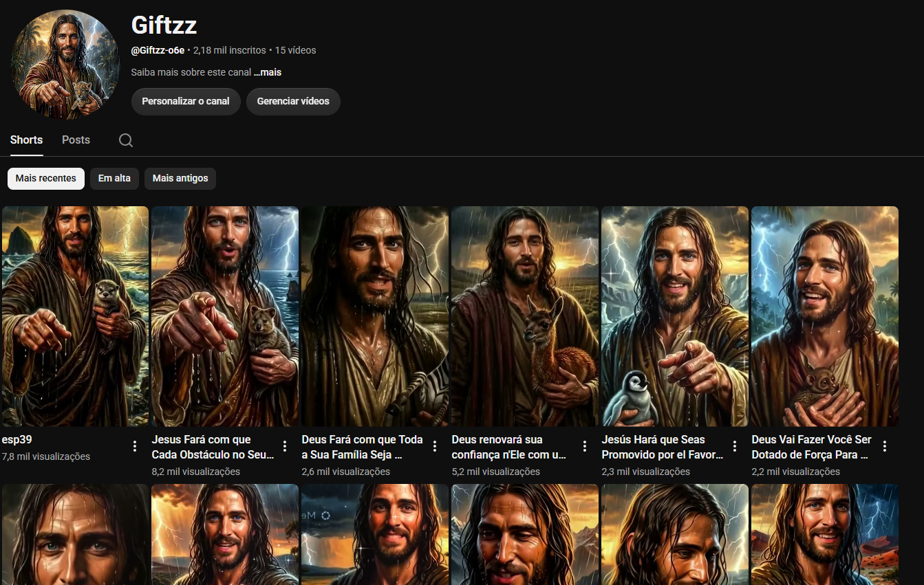The image size is (924, 585).
Task: Open the esp39 short thumbnail
Action: point(75,316)
